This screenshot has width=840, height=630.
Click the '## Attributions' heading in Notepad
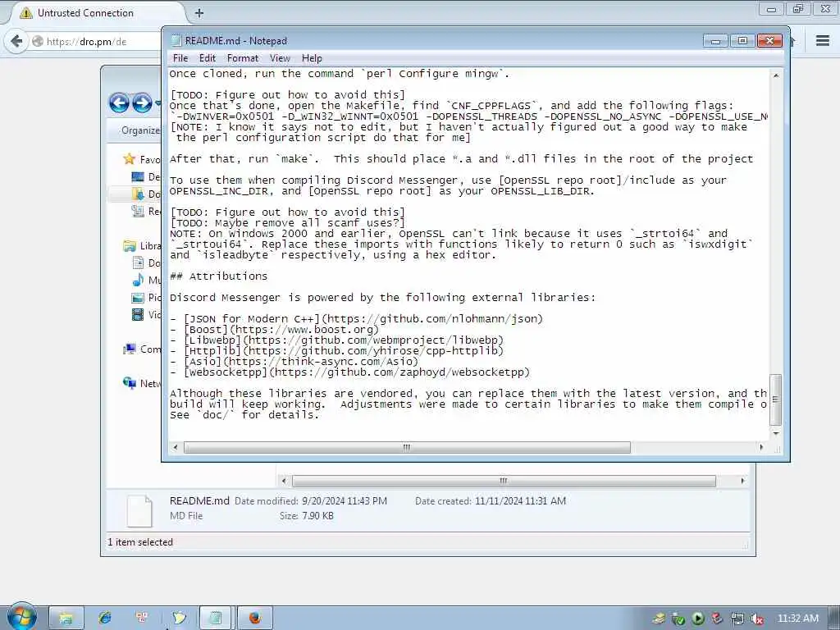point(218,276)
